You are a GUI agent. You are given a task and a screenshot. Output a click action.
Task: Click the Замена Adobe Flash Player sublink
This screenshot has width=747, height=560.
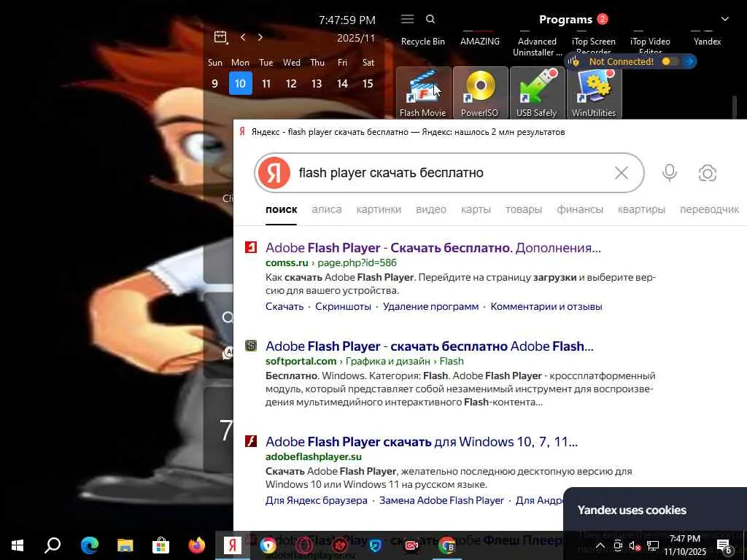(441, 500)
